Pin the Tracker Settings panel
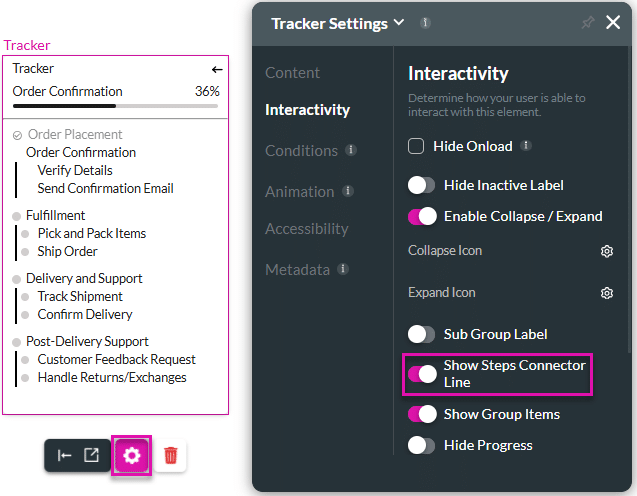637x496 pixels. click(588, 23)
